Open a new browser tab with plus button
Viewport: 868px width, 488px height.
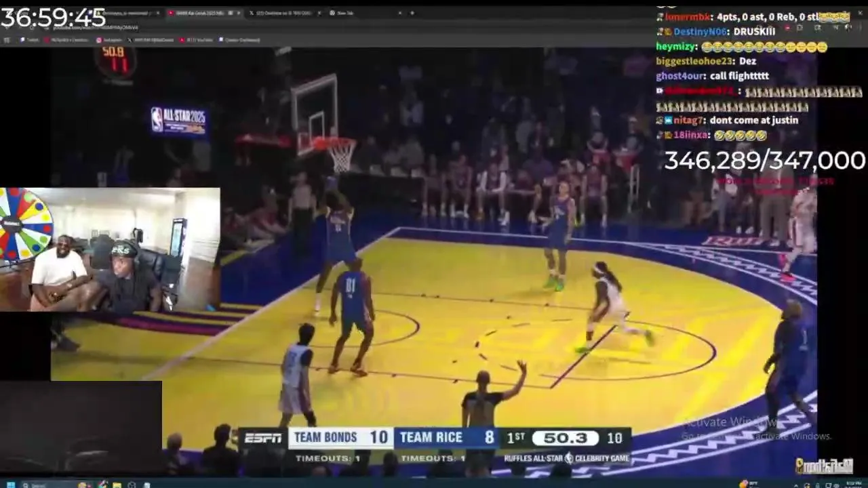(x=412, y=13)
